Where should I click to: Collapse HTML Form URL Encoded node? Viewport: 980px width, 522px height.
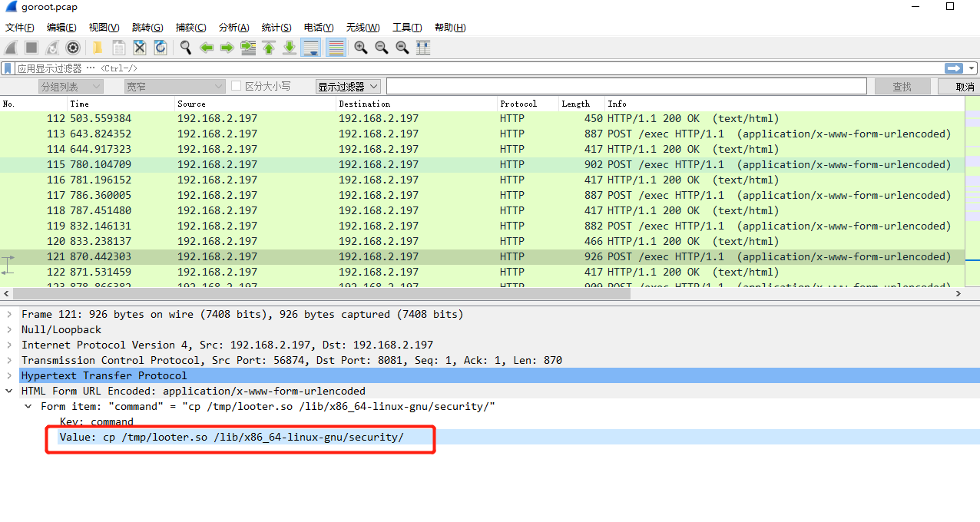point(8,391)
